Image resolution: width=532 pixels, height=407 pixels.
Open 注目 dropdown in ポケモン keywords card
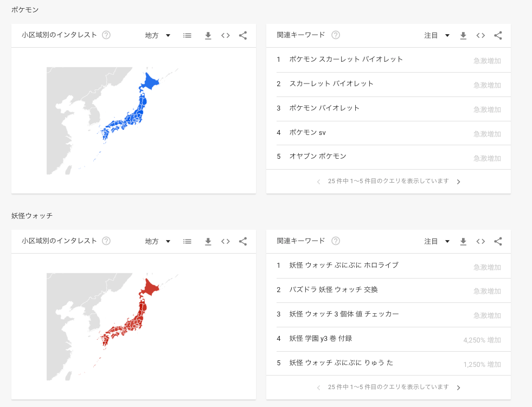click(x=437, y=36)
